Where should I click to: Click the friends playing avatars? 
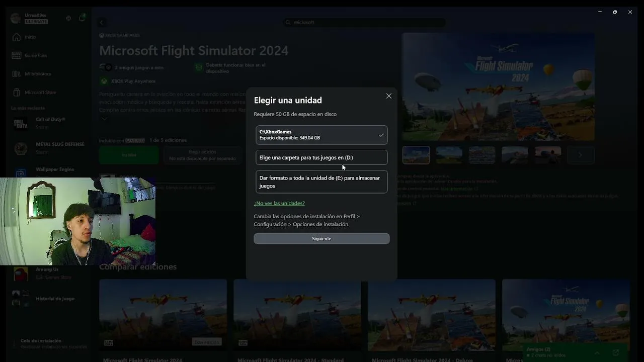coord(106,67)
